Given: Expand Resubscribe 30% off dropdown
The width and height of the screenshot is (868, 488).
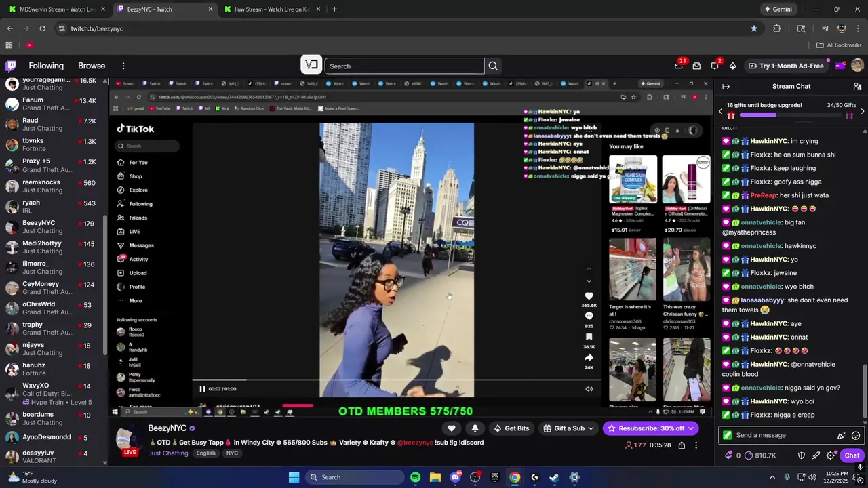Looking at the screenshot, I should 690,428.
